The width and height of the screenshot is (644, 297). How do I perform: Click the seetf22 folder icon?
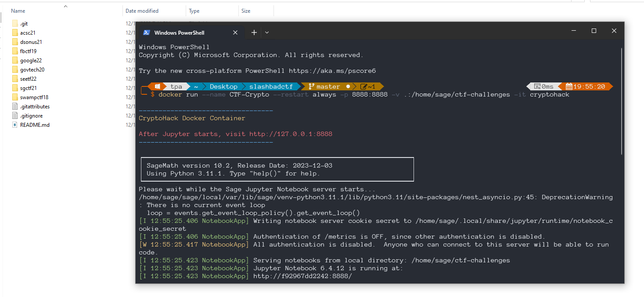(x=15, y=79)
